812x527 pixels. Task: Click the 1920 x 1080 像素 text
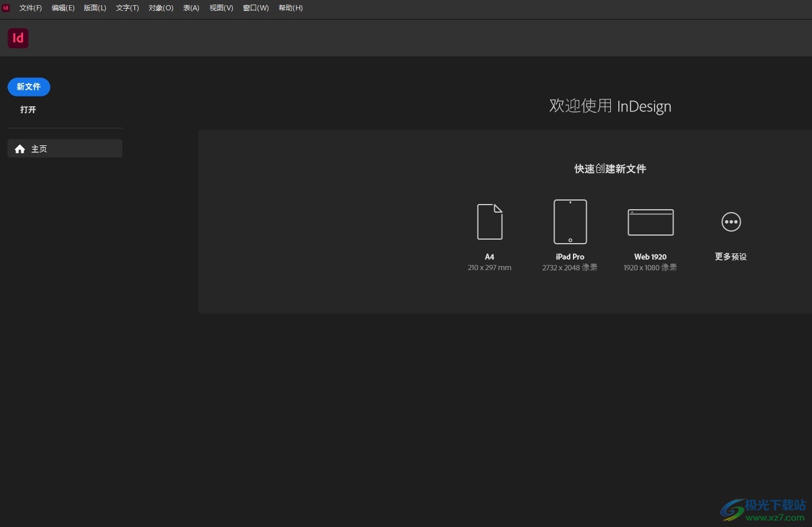651,268
